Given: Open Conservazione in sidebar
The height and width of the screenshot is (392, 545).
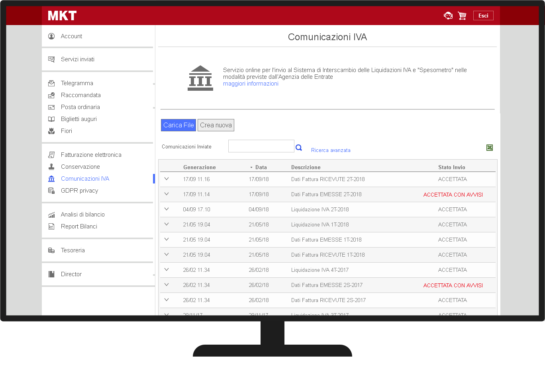Looking at the screenshot, I should (x=80, y=167).
